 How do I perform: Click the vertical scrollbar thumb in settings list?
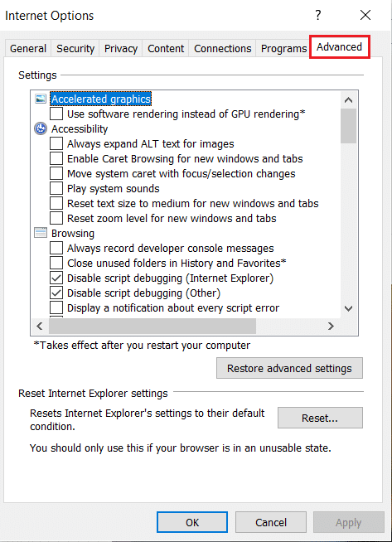(348, 126)
